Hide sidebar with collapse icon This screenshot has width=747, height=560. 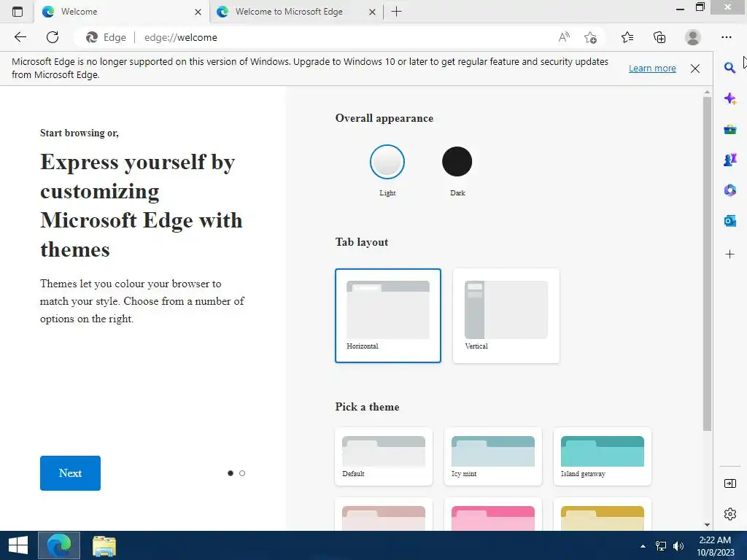click(x=729, y=484)
